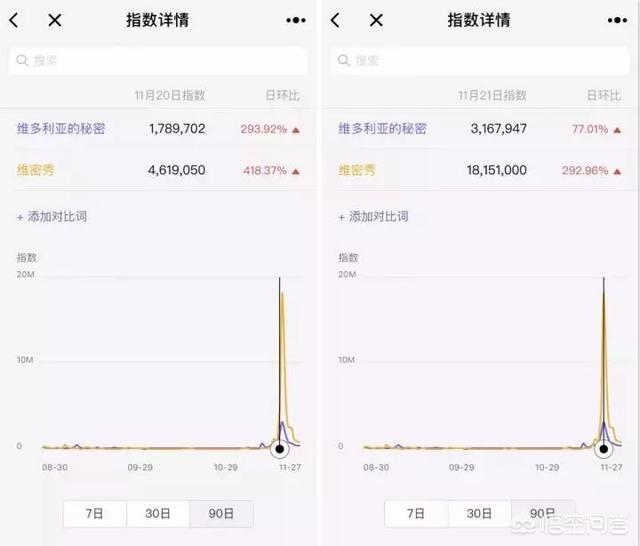Switch to 90日 range in left panel
Screen dimensions: 640x546
pos(221,513)
